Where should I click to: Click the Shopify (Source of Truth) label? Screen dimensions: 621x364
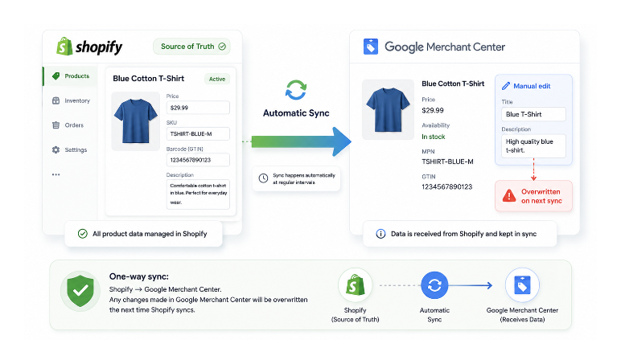pos(356,314)
